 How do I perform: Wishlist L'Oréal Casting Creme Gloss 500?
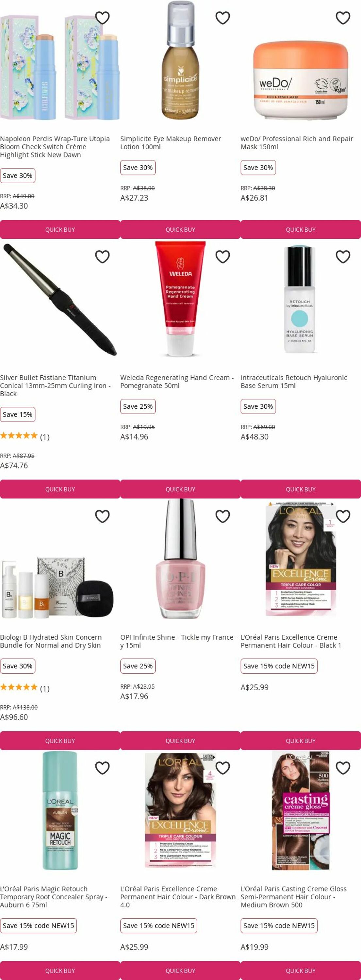point(343,768)
